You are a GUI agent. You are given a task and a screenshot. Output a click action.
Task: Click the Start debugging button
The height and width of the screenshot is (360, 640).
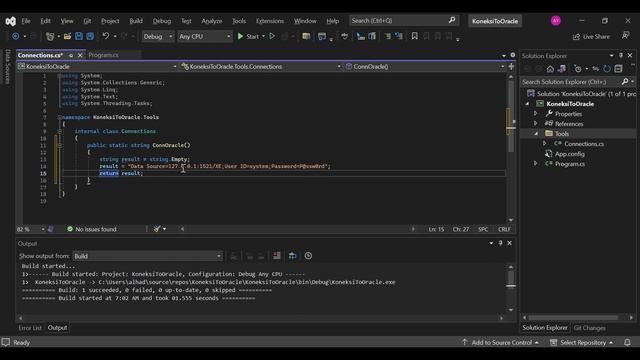click(x=249, y=36)
